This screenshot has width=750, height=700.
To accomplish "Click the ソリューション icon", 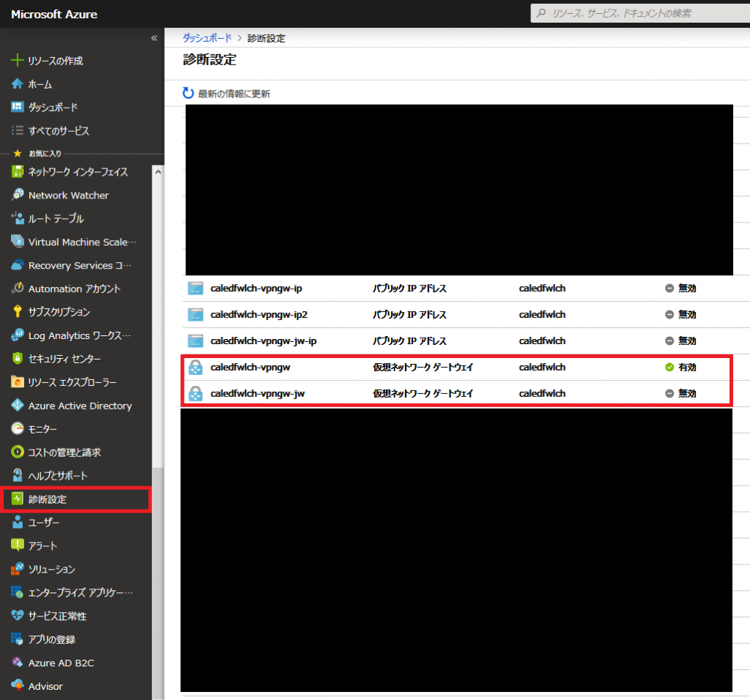I will tap(18, 568).
